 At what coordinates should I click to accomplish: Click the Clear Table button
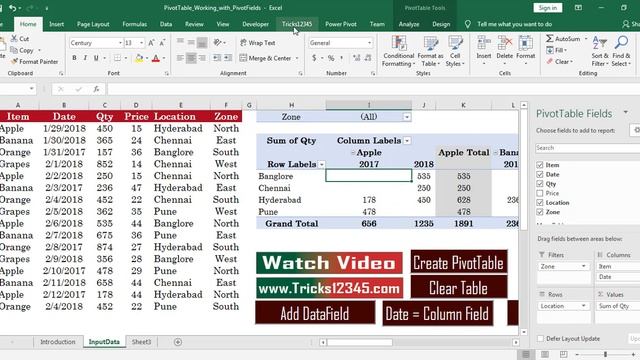click(459, 287)
